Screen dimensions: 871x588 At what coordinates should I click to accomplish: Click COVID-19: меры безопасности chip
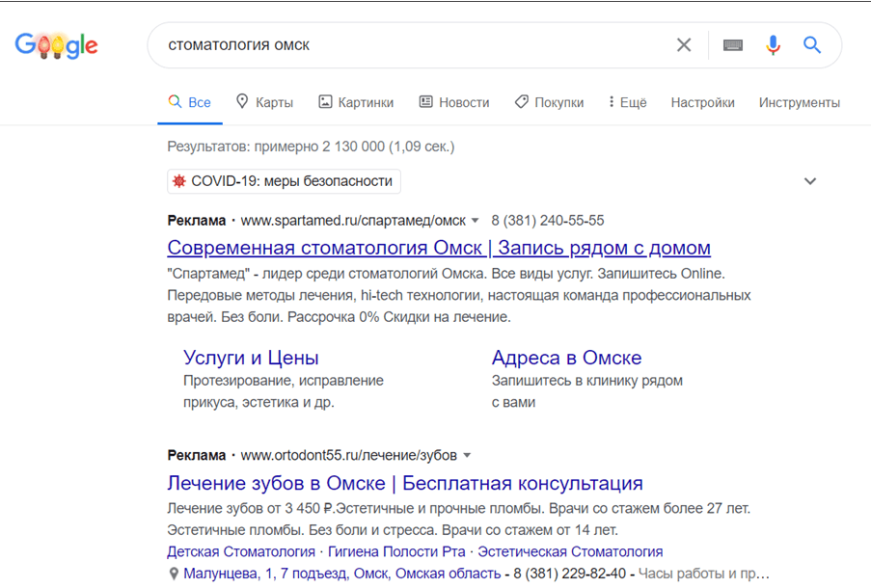[x=284, y=181]
